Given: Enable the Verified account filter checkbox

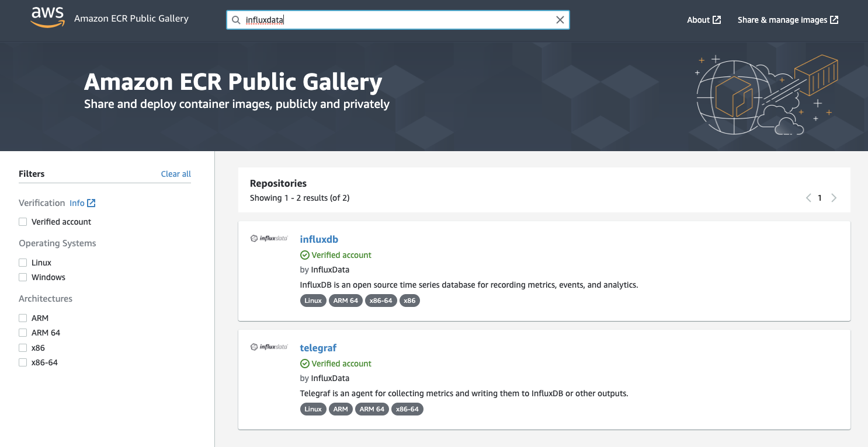Looking at the screenshot, I should click(x=23, y=222).
